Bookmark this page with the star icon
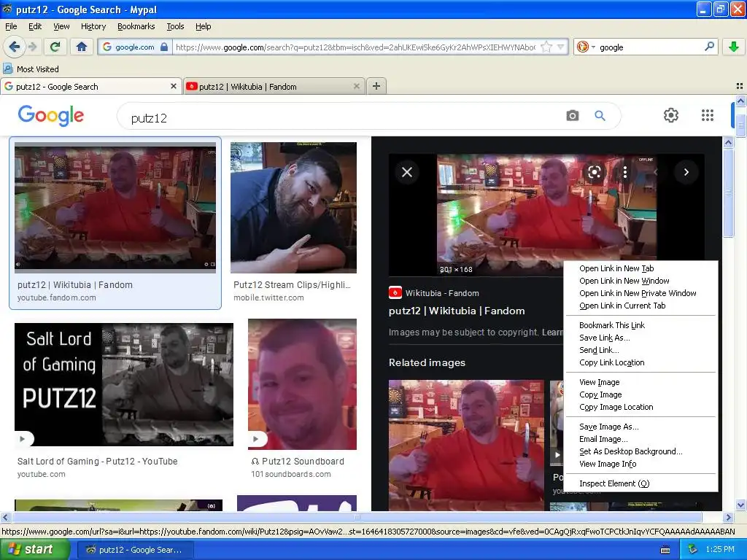 coord(546,47)
